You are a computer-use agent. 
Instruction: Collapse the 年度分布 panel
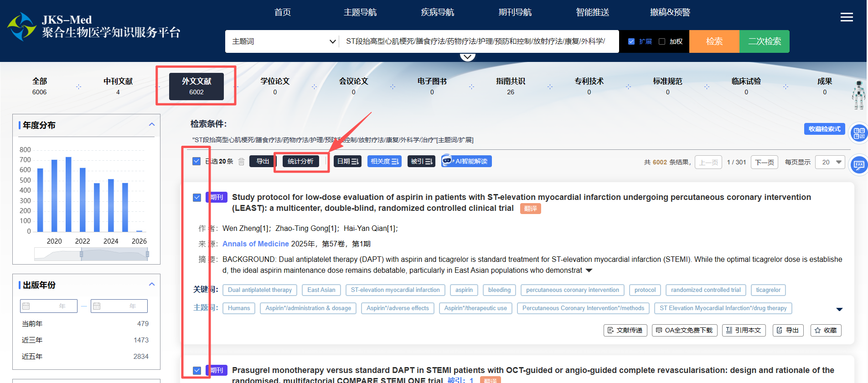point(152,125)
